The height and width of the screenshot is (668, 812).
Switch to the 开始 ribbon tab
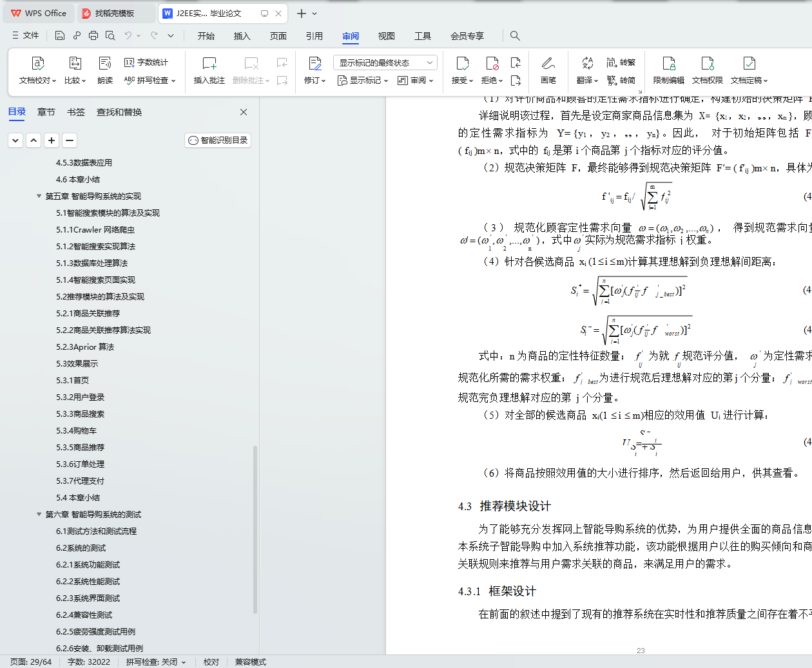[206, 36]
